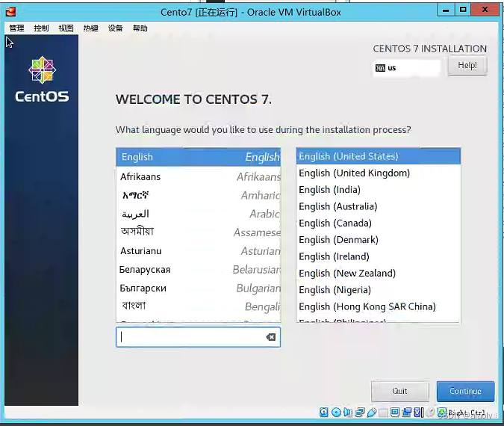The image size is (504, 426).
Task: Click the keyboard capture host-key icon
Action: [x=442, y=412]
